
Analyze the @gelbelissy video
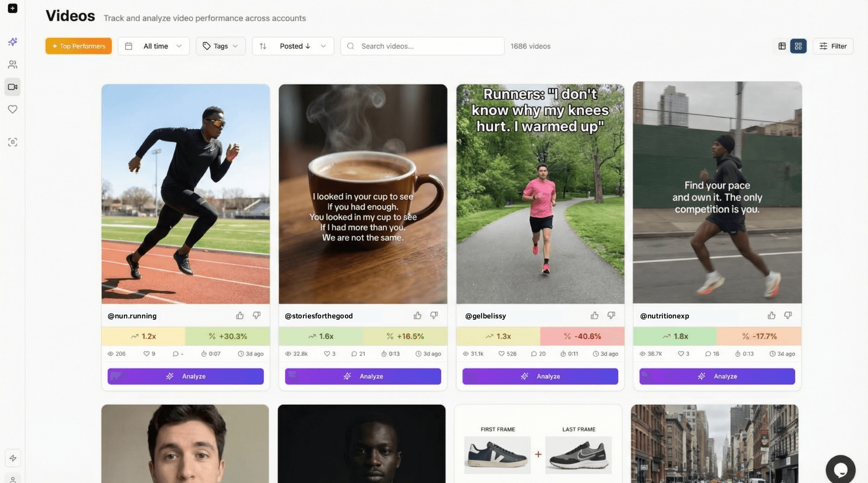tap(540, 376)
